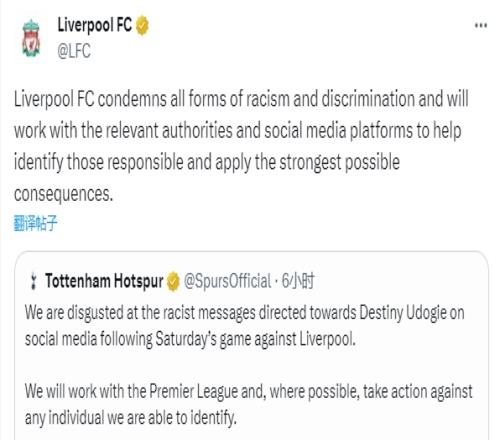
Task: Click the Tottenham Hotspur cockerel avatar
Action: tap(33, 281)
